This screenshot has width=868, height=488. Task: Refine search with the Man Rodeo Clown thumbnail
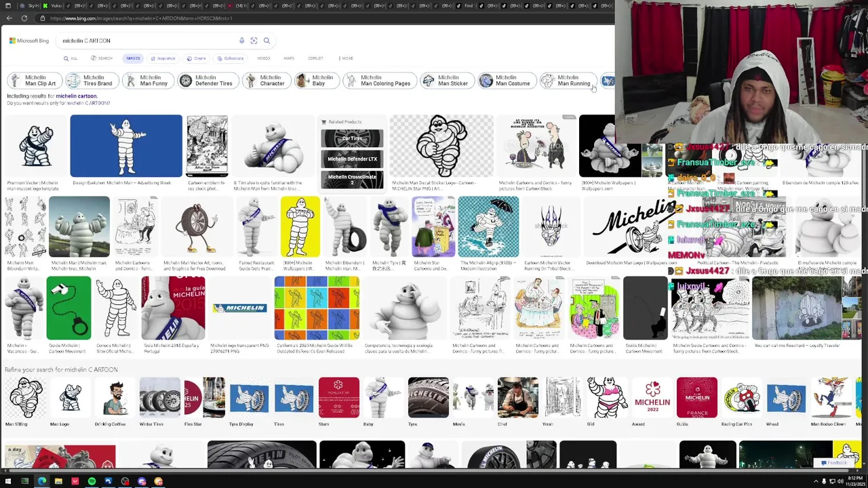pos(831,397)
